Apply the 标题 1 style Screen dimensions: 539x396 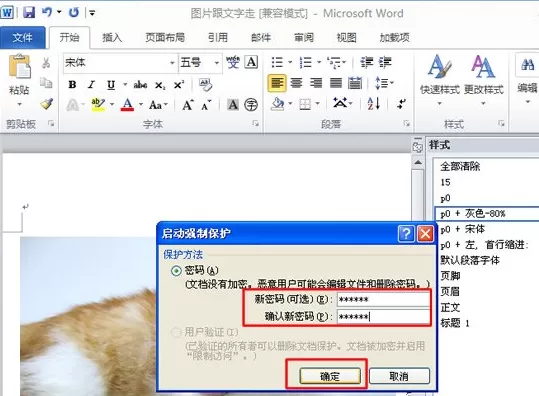[x=455, y=323]
